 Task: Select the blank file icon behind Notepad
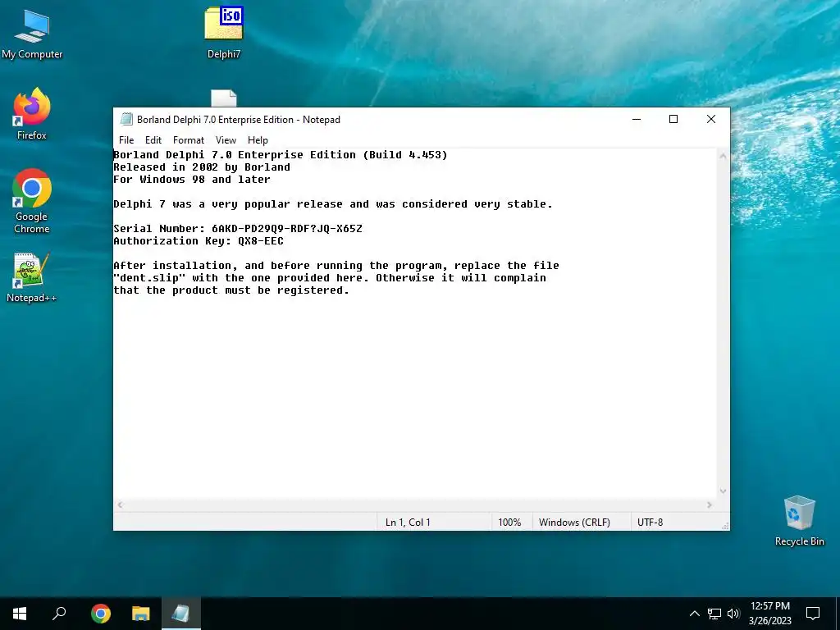(x=224, y=98)
